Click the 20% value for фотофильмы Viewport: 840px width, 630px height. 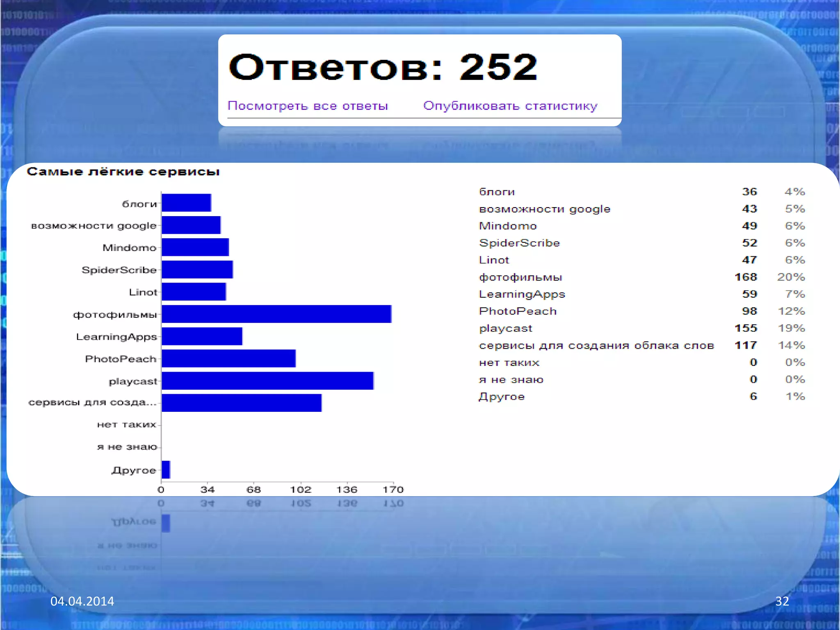[x=791, y=277]
